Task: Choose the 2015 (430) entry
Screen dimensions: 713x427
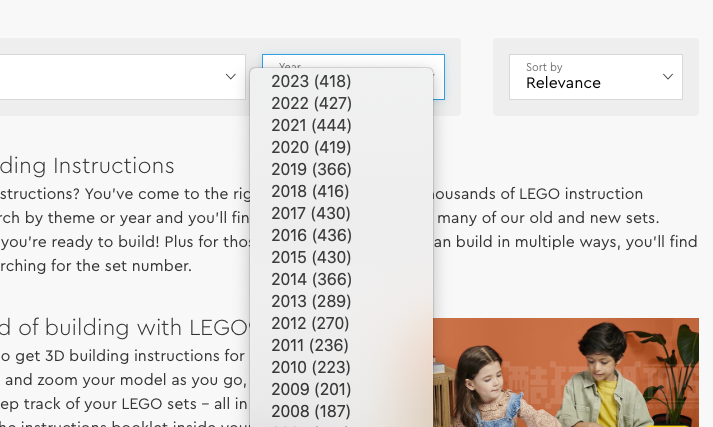Action: pos(341,257)
